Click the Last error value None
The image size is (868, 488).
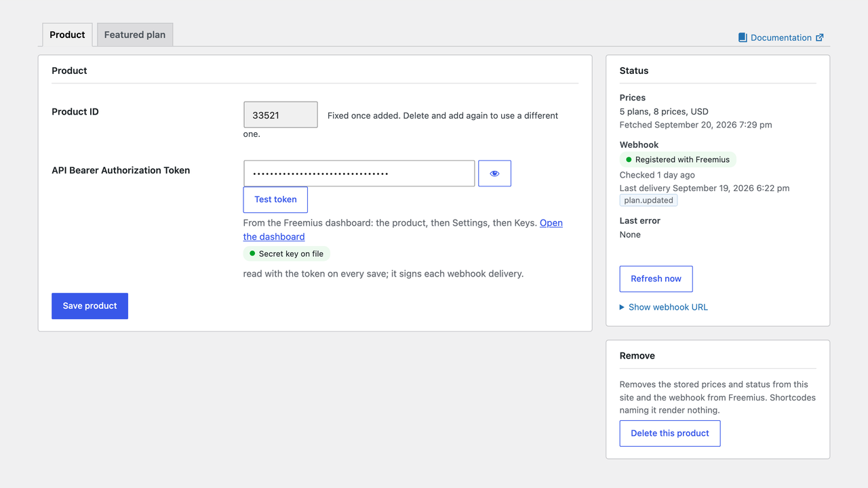630,235
